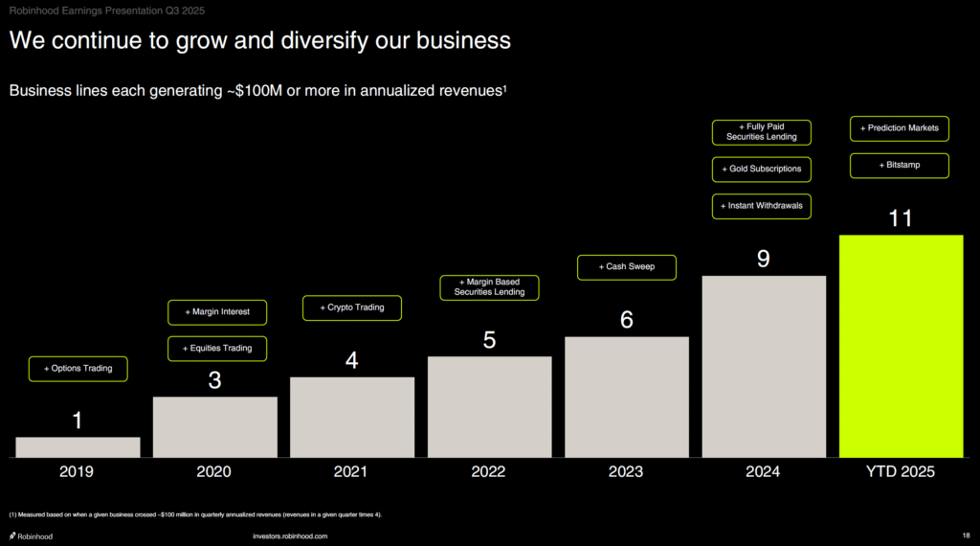Screen dimensions: 980x546
Task: Click the '+ Gold Subscriptions' label box
Action: tap(762, 170)
